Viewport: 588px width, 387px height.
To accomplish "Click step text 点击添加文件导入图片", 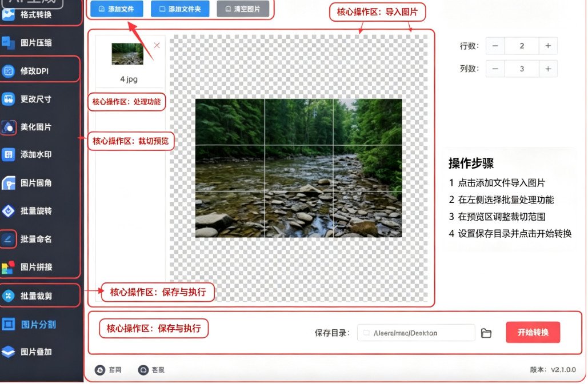I will 501,183.
